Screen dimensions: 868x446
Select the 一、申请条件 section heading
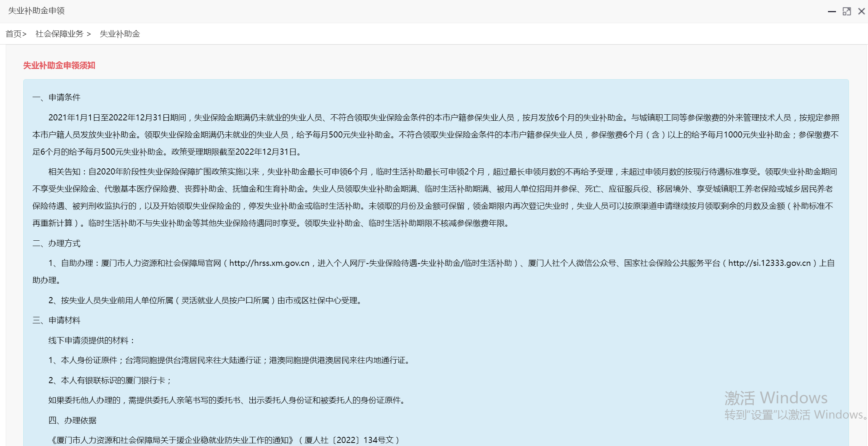(57, 98)
